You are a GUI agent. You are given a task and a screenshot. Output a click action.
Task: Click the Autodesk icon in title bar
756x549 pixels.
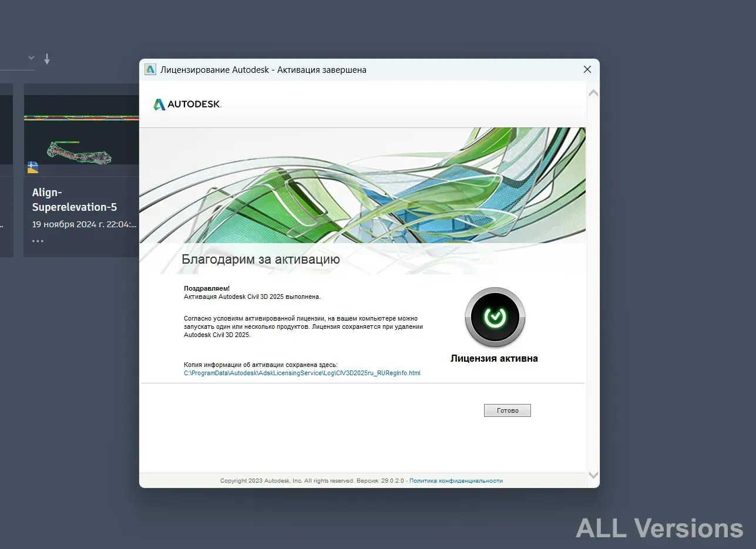click(150, 69)
